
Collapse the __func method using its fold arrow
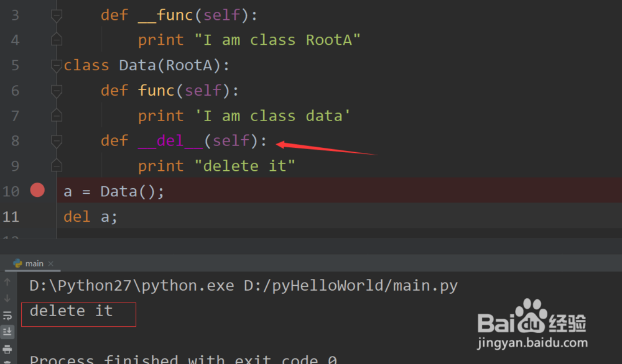click(56, 14)
